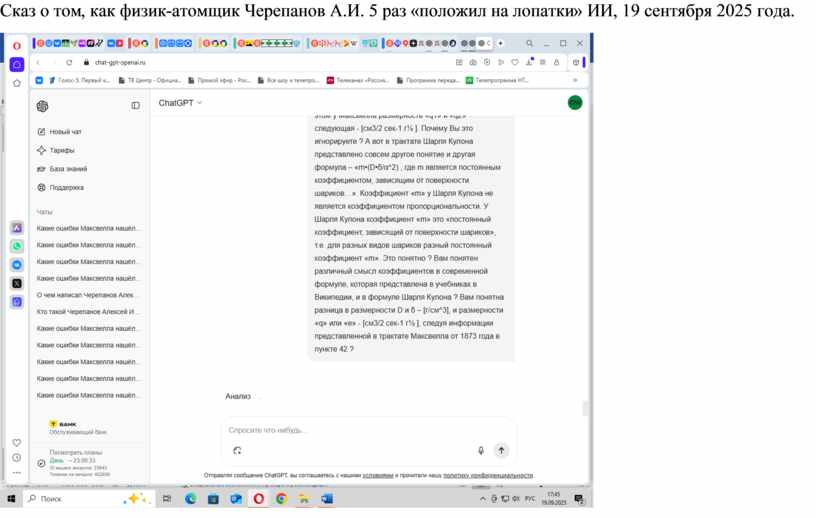Click the taskbar search box 'Поиск'
Viewport: 816px width, 518px height.
click(x=88, y=499)
